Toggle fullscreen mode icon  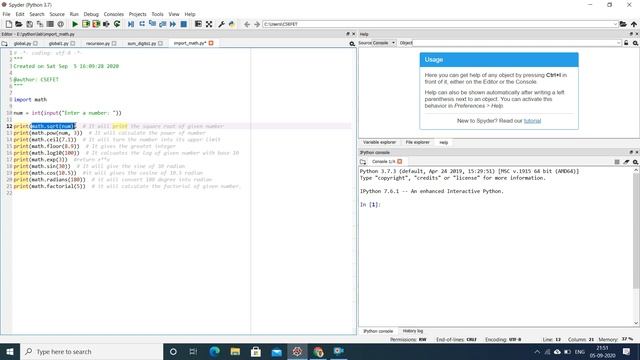click(209, 24)
